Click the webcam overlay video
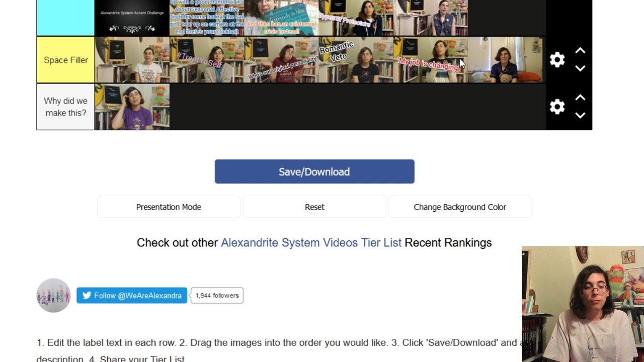The height and width of the screenshot is (362, 644). (583, 304)
